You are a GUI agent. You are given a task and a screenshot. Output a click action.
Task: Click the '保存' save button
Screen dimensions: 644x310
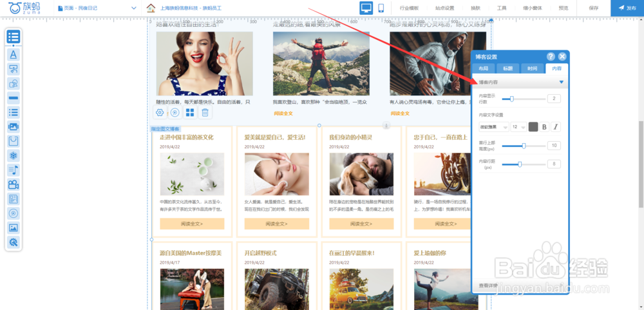click(594, 8)
